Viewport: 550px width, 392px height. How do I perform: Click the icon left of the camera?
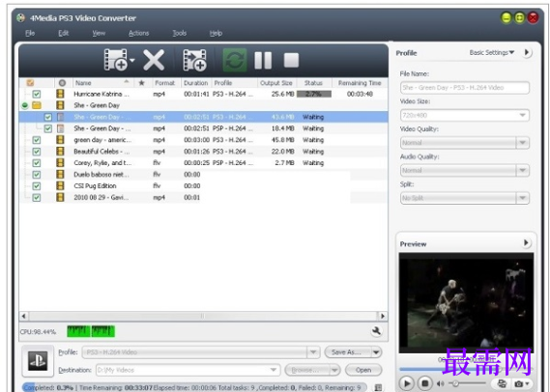503,383
